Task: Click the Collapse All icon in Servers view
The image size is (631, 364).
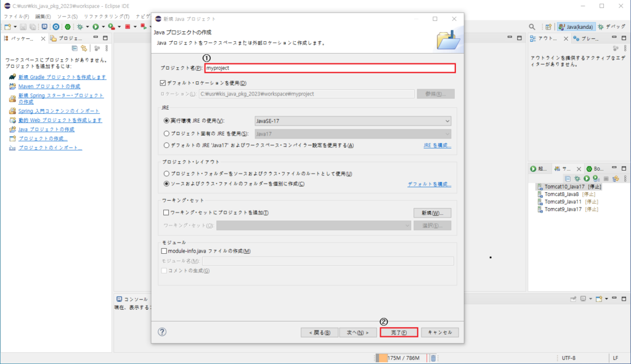Action: (568, 179)
